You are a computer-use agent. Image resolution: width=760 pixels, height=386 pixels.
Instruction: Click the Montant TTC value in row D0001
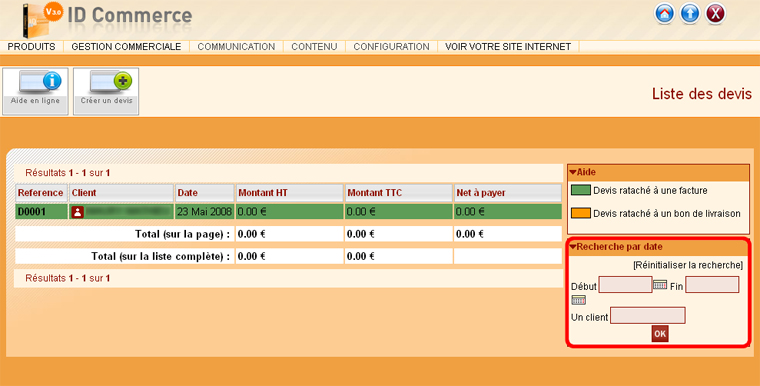361,211
